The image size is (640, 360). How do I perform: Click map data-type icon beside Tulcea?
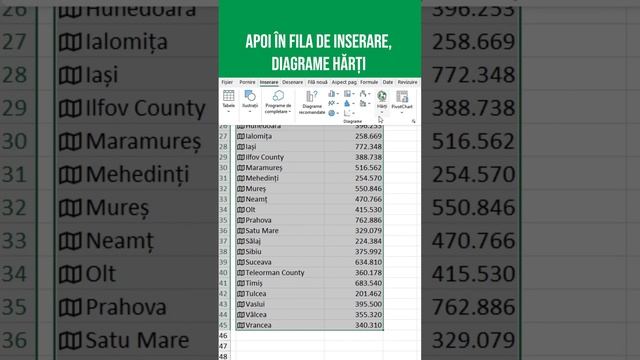click(x=241, y=293)
